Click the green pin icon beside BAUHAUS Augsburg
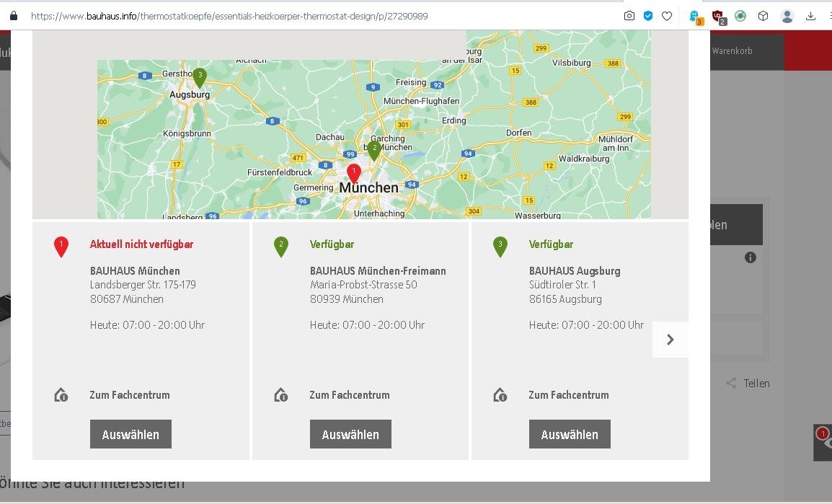 500,247
